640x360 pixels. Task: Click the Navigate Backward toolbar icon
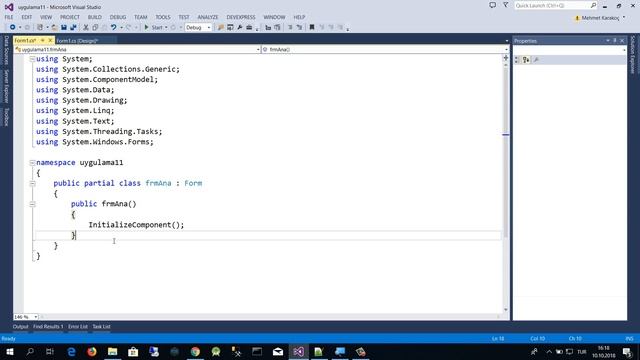point(12,27)
